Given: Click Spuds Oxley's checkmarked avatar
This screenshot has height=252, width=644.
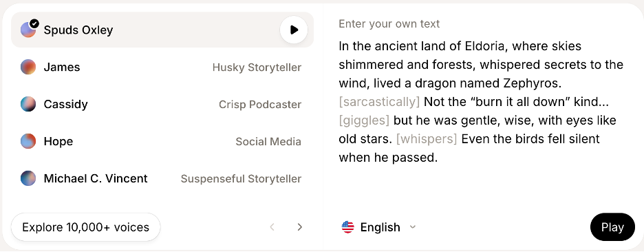Looking at the screenshot, I should [29, 30].
